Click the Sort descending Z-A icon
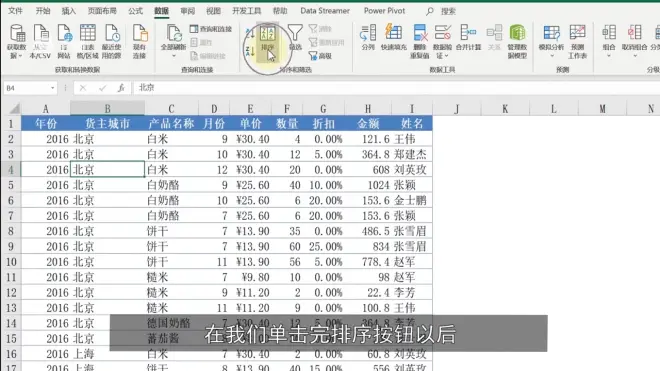The width and height of the screenshot is (660, 371). (x=250, y=51)
